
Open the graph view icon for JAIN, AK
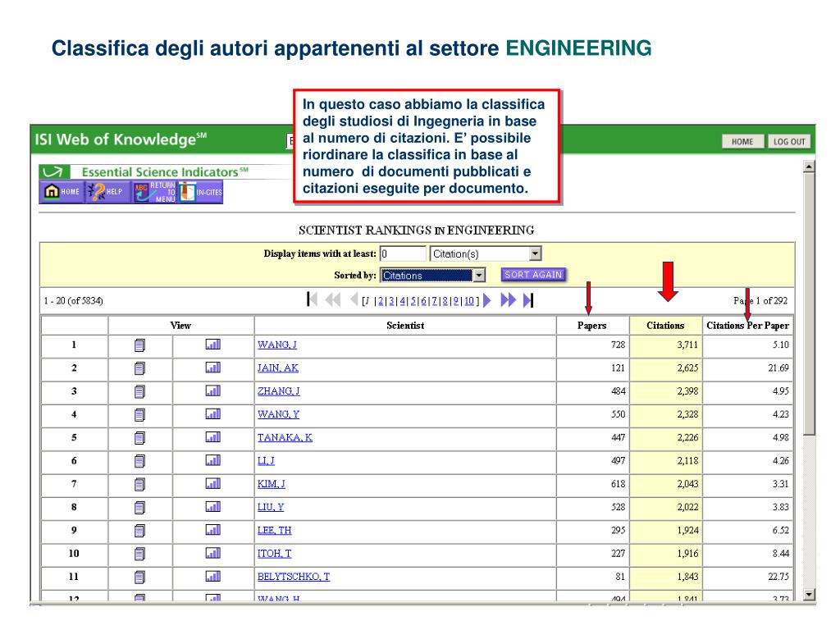(x=213, y=367)
